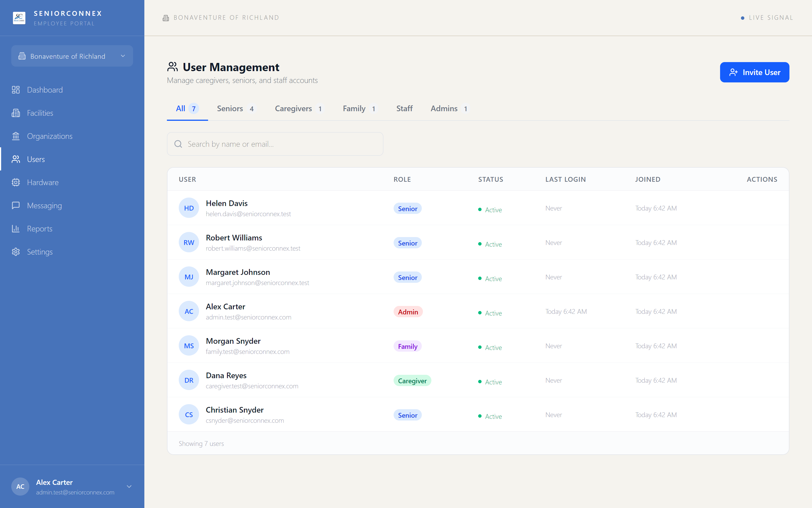812x508 pixels.
Task: Click the HD avatar for Helen Davis
Action: click(189, 208)
